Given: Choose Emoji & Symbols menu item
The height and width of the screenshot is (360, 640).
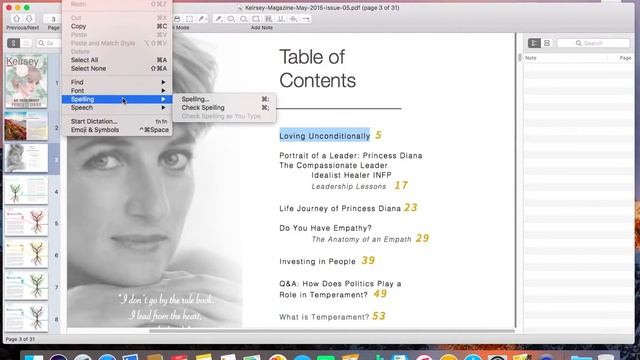Looking at the screenshot, I should tap(117, 130).
